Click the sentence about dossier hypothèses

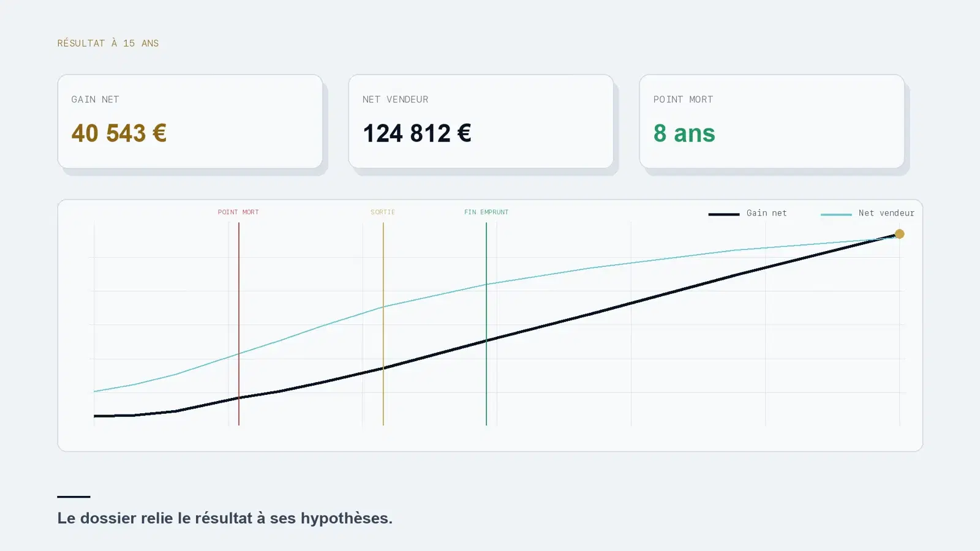pyautogui.click(x=225, y=518)
